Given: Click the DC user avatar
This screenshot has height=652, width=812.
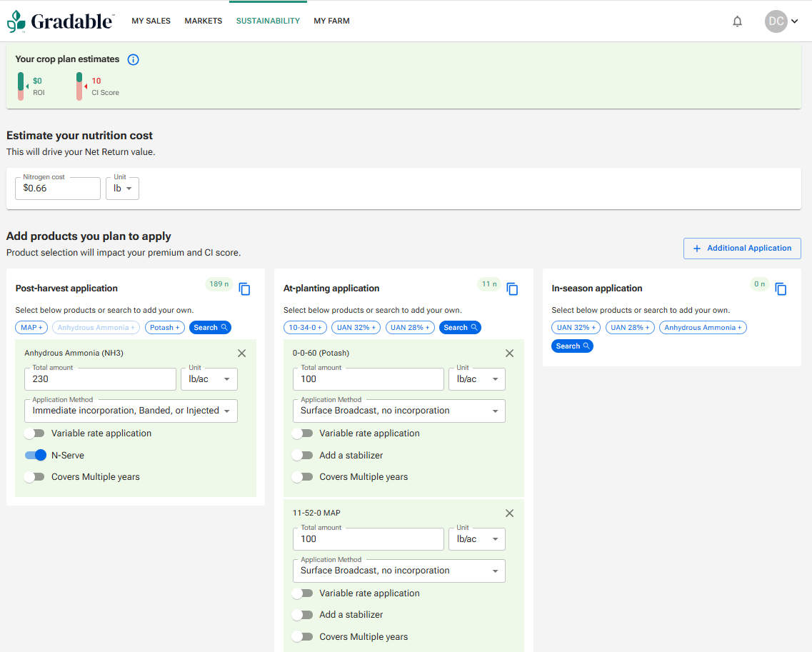Looking at the screenshot, I should pos(776,21).
